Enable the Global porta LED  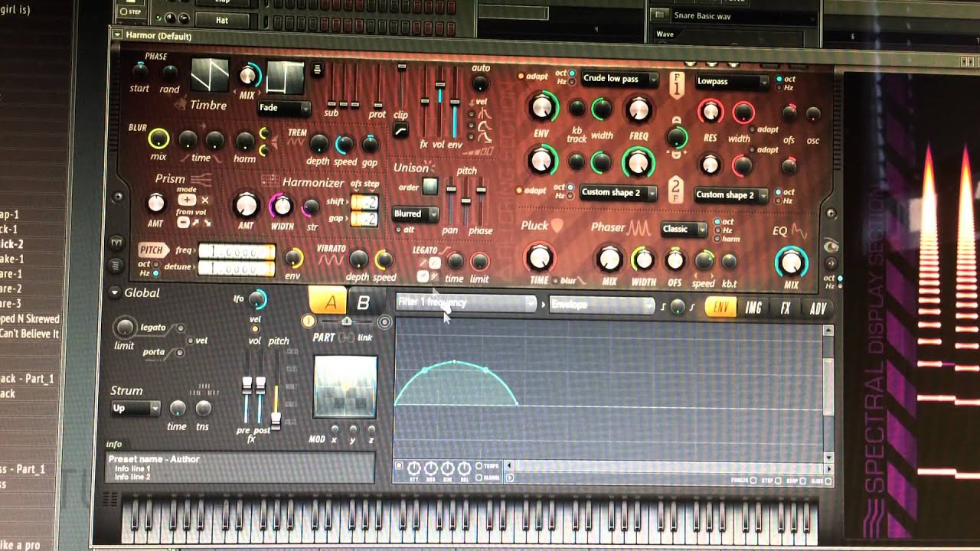tap(180, 353)
